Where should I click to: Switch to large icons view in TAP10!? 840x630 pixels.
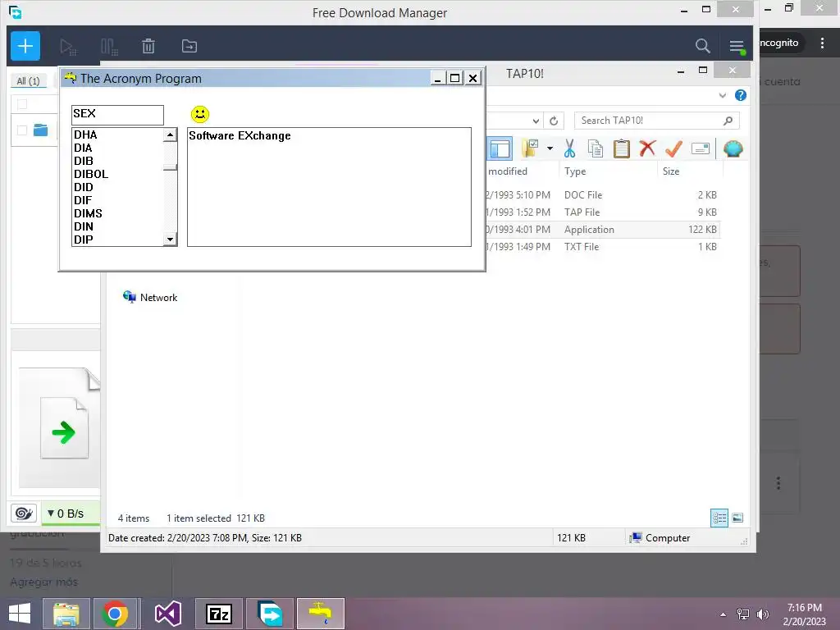(x=737, y=518)
